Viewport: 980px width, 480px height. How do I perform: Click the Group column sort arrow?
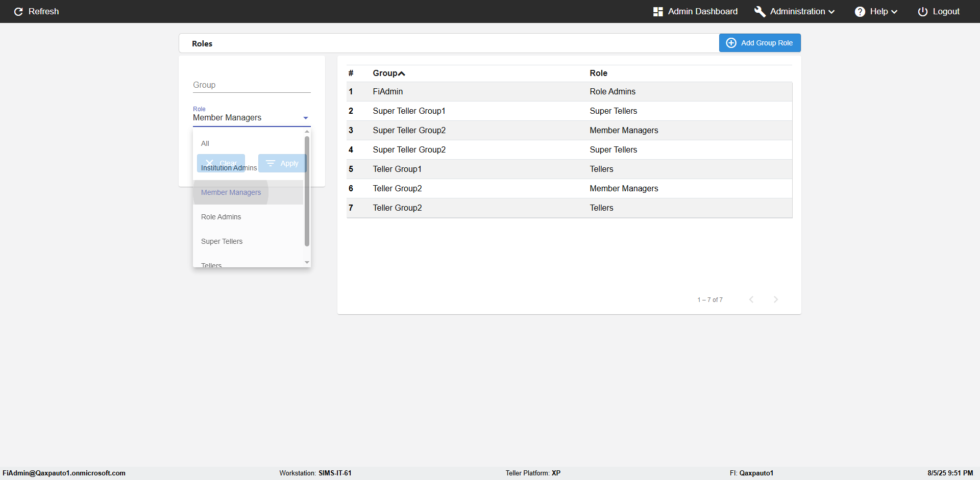tap(402, 73)
